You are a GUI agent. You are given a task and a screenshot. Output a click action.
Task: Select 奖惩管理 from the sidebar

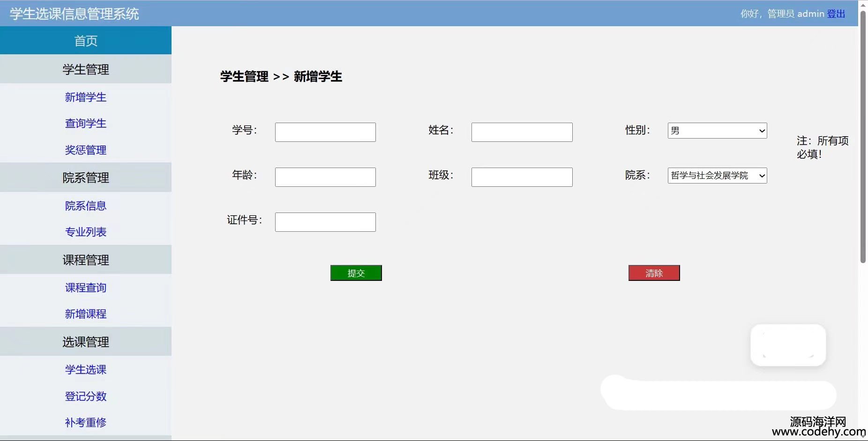(x=86, y=150)
